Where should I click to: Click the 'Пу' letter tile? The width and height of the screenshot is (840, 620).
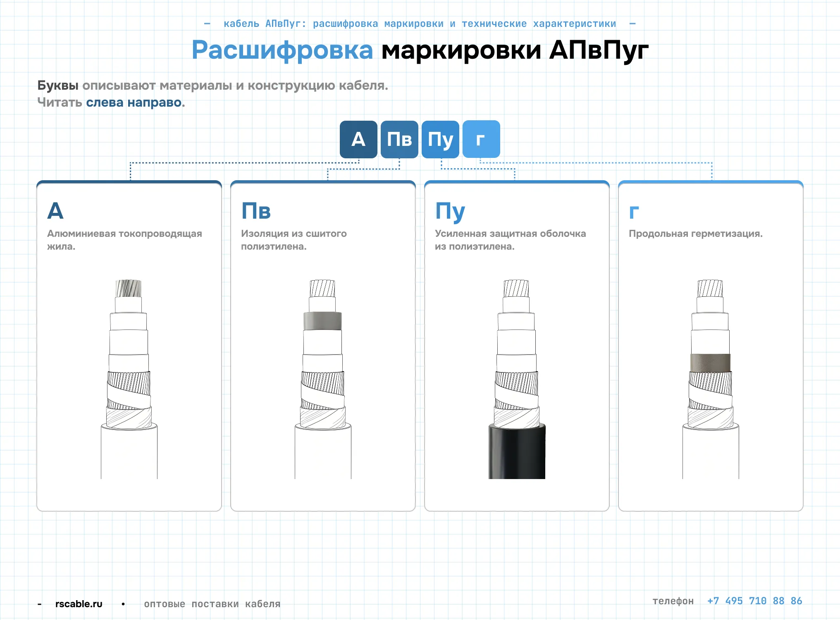pos(440,139)
